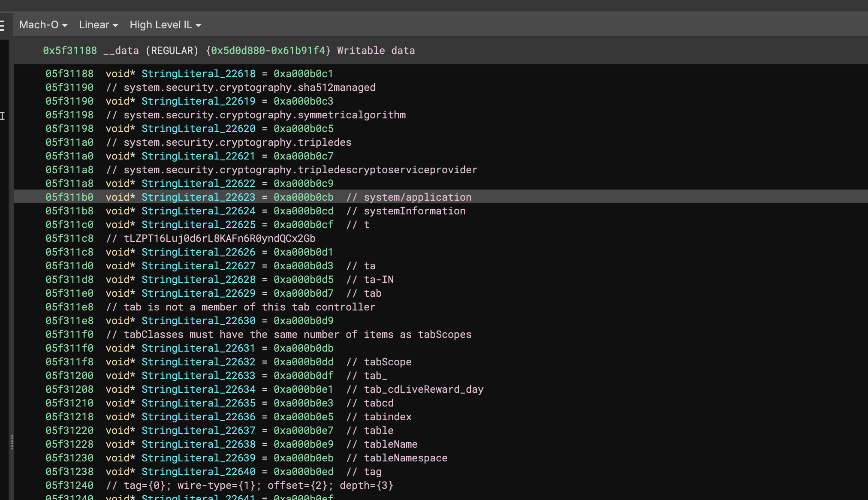Select symbol StringLiteral_22620

(199, 129)
